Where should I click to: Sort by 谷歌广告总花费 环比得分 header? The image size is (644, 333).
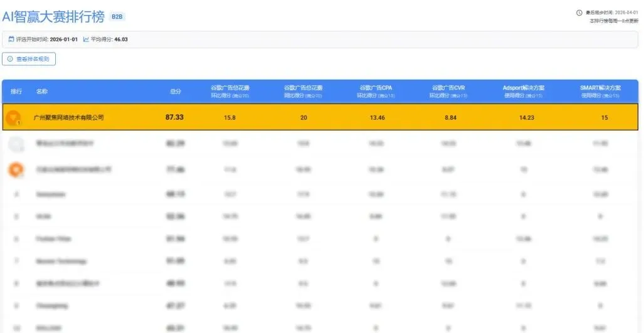[230, 92]
